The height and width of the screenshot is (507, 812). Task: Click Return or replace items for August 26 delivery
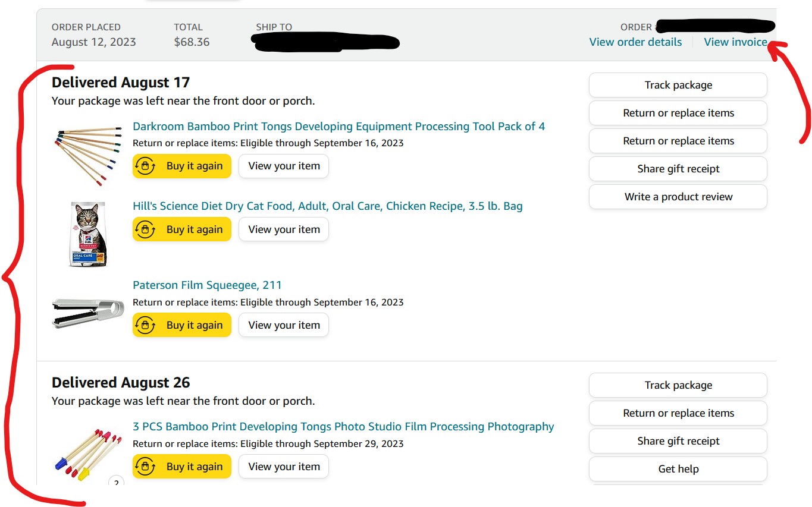(678, 413)
